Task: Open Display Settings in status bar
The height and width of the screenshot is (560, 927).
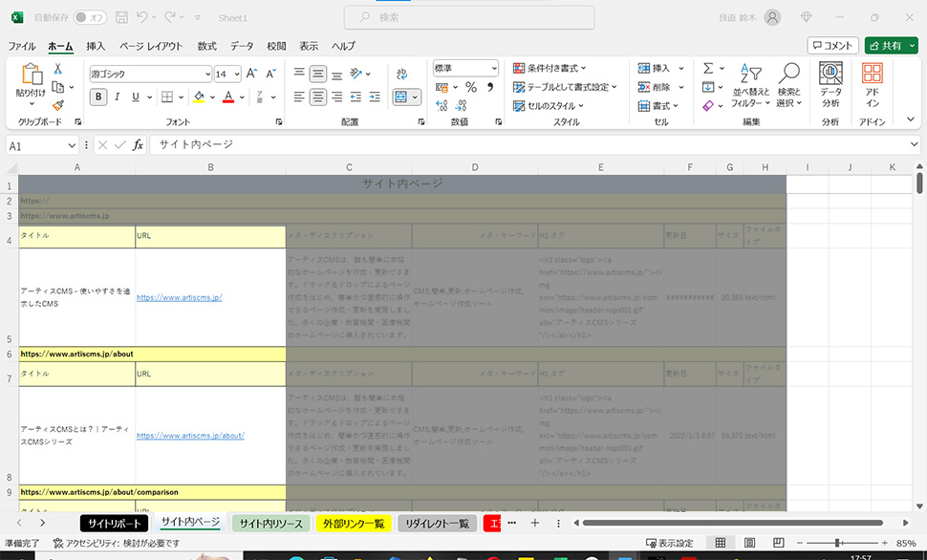Action: [x=669, y=543]
